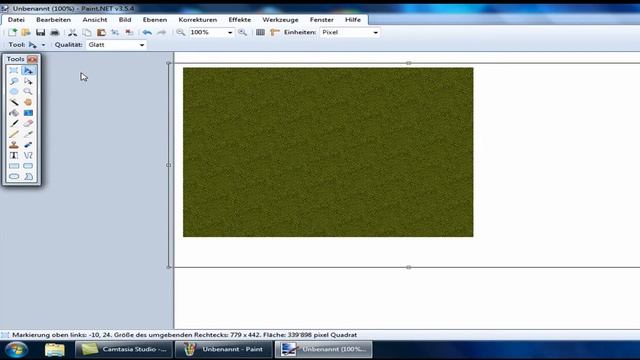Select the Recolor tool

coord(28,144)
